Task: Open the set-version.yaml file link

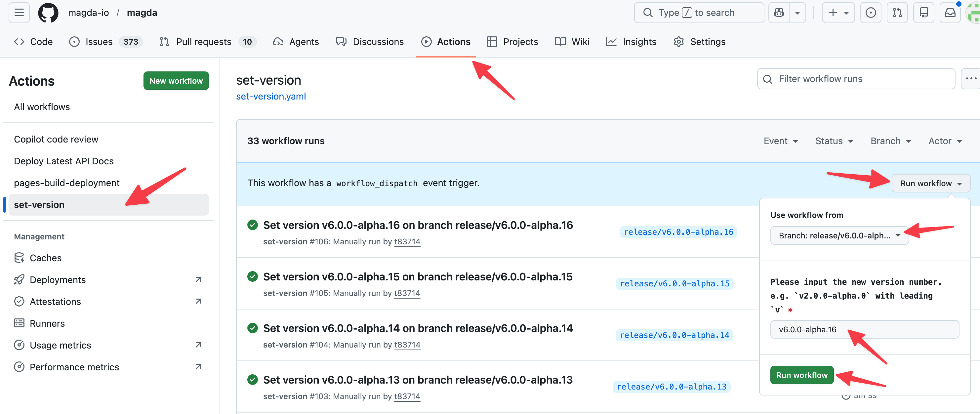Action: click(x=271, y=96)
